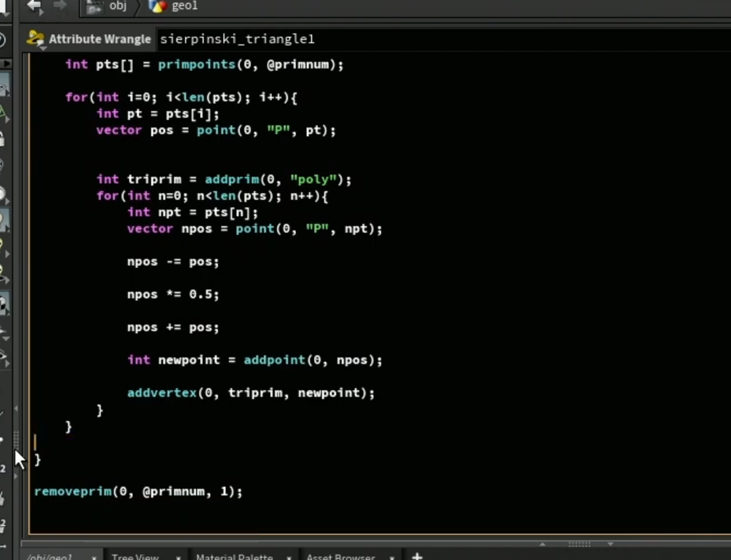Select the /obj/geo1 network tab
This screenshot has width=731, height=560.
pyautogui.click(x=49, y=557)
